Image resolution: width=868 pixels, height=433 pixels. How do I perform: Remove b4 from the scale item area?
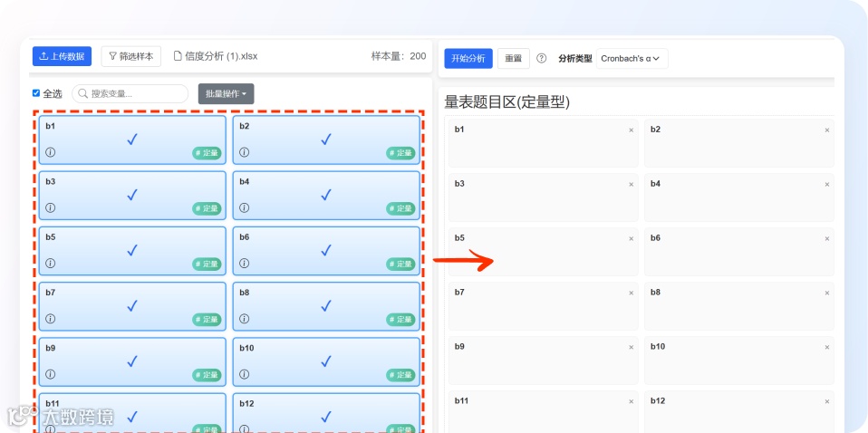point(827,185)
